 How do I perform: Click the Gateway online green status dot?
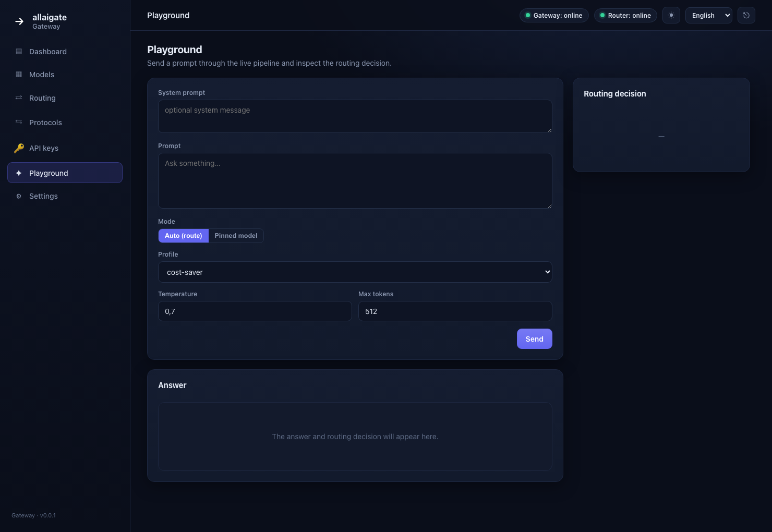[528, 15]
